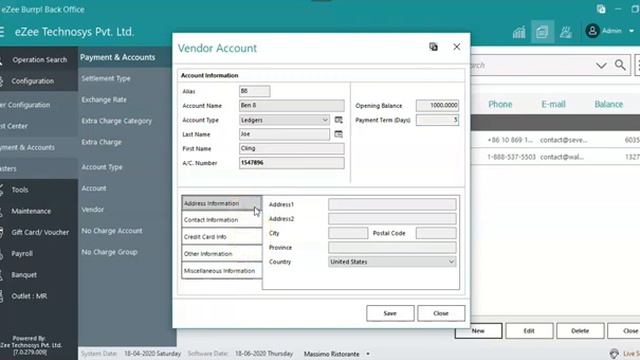This screenshot has height=360, width=640.
Task: Click the Province field
Action: point(392,247)
